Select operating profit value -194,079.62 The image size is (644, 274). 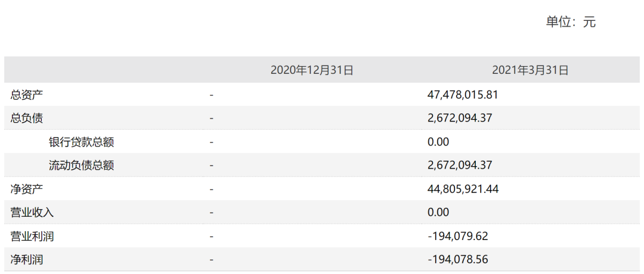pyautogui.click(x=458, y=236)
